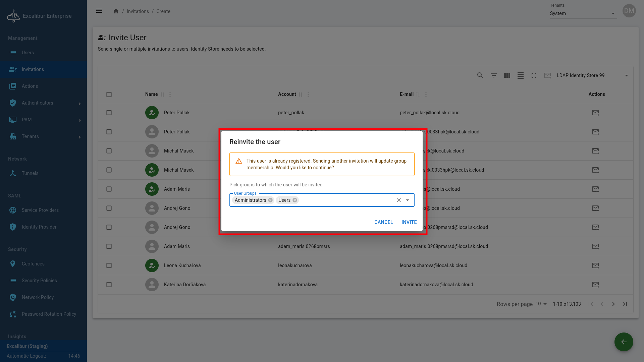
Task: Open Security Policies in sidebar
Action: coord(39,281)
